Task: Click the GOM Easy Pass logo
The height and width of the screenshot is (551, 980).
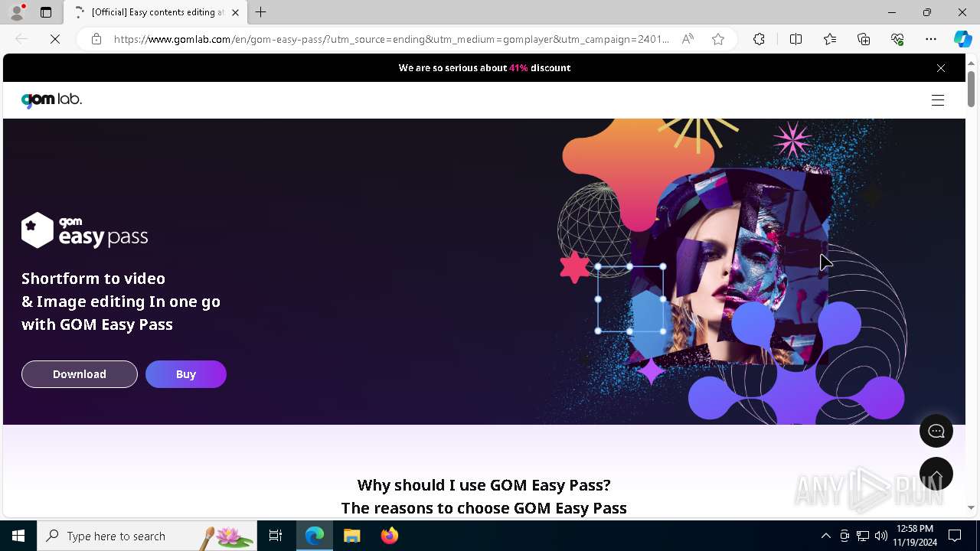Action: [x=84, y=230]
